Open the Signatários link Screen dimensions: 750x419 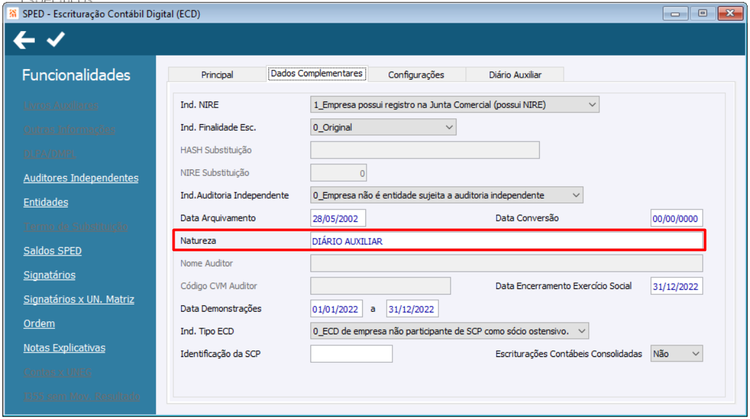click(x=49, y=275)
